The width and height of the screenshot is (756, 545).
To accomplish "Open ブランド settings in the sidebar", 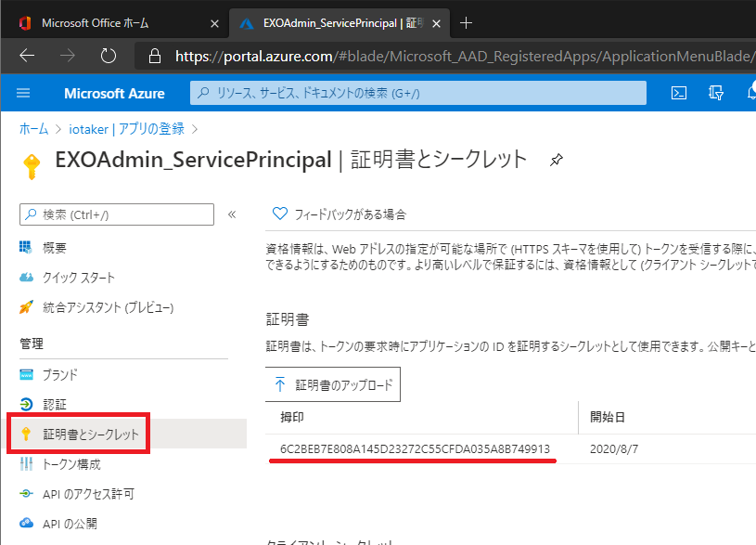I will pos(59,375).
